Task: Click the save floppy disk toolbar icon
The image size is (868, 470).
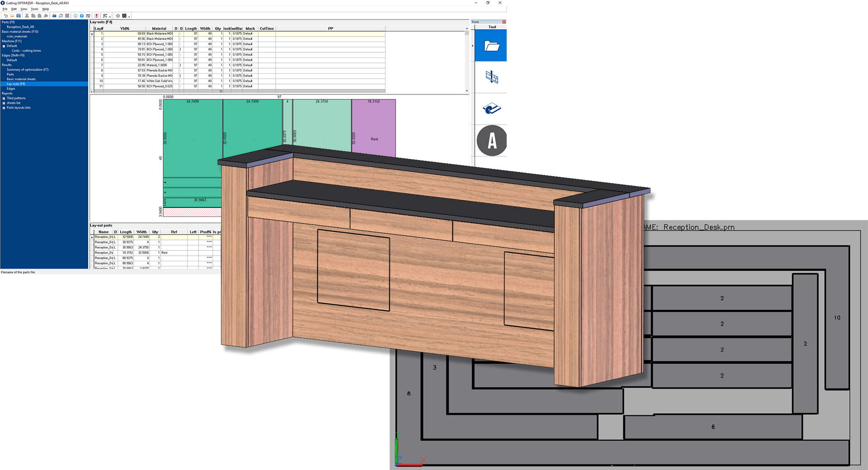Action: point(19,16)
